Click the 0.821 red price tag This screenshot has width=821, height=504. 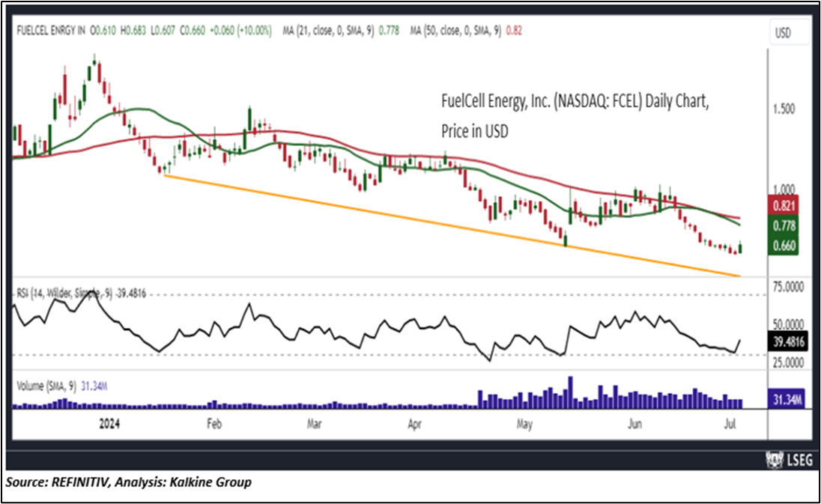[784, 206]
